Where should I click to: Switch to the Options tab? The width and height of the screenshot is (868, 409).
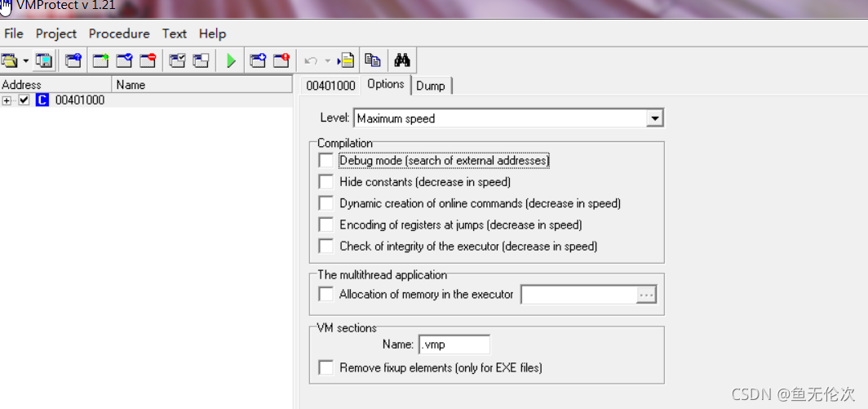pos(386,84)
